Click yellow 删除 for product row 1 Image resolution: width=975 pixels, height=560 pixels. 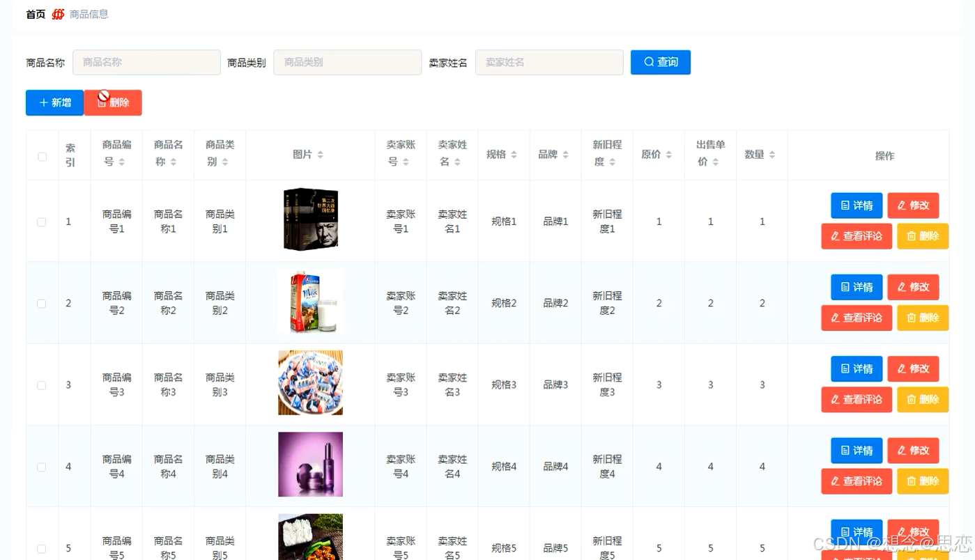tap(923, 236)
